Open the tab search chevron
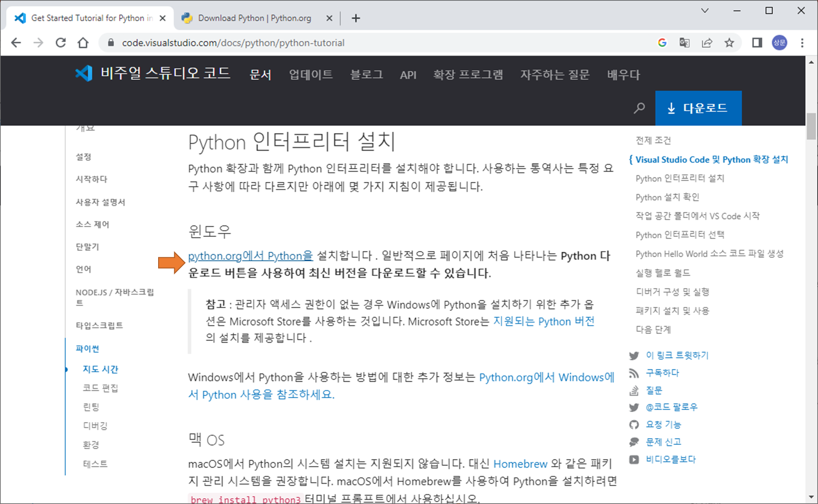Viewport: 818px width, 504px height. click(705, 10)
